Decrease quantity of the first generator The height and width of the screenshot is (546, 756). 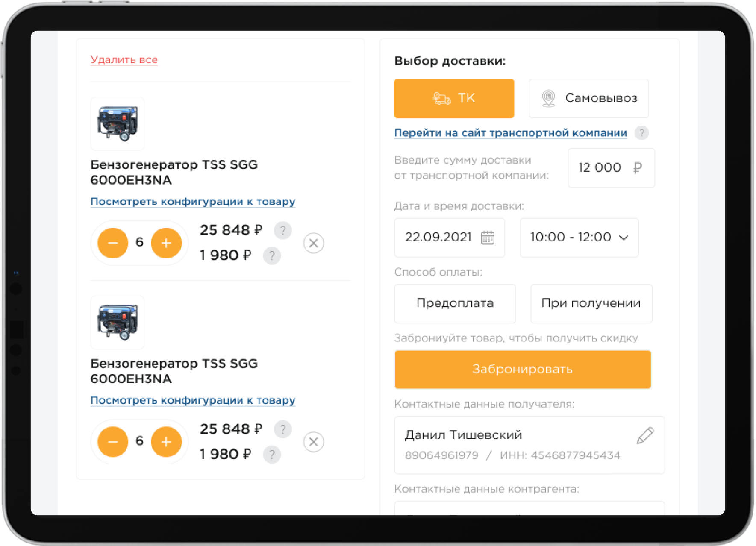tap(113, 243)
